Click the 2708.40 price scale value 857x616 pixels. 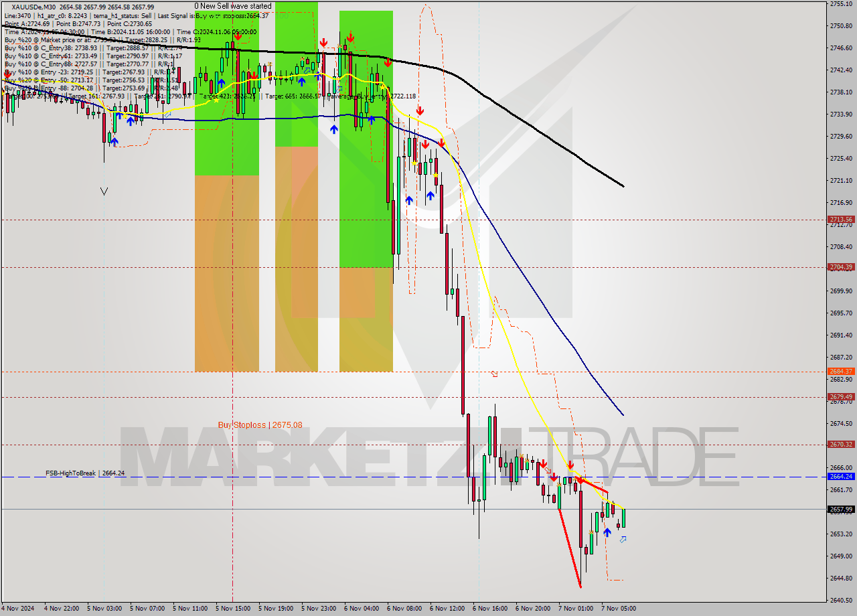841,246
